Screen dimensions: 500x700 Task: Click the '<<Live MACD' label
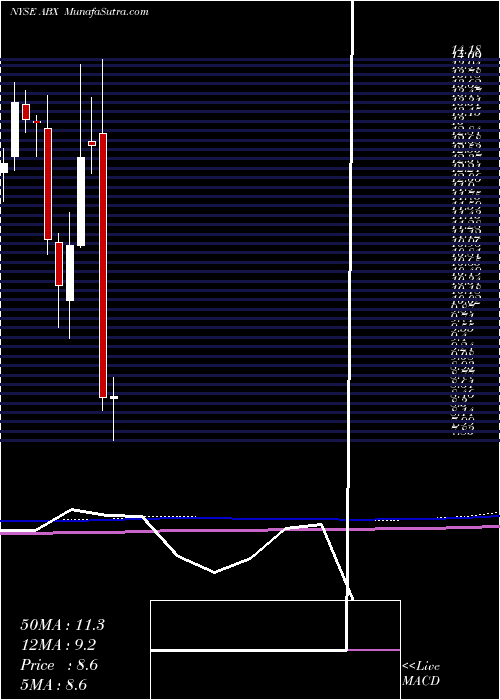click(421, 674)
